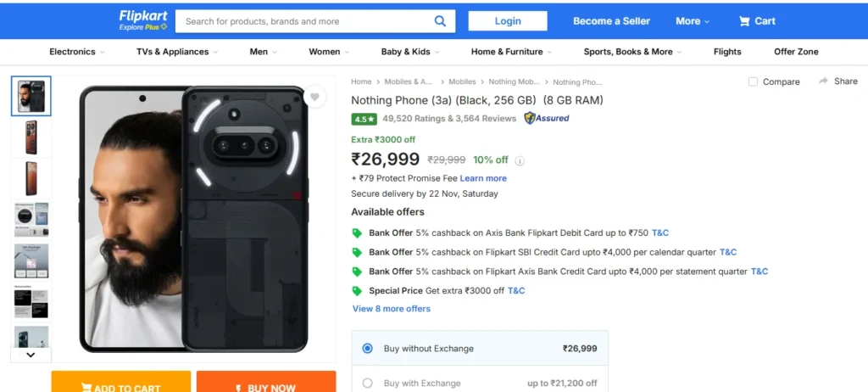The height and width of the screenshot is (392, 868).
Task: Click the Share arrow icon
Action: pyautogui.click(x=823, y=81)
